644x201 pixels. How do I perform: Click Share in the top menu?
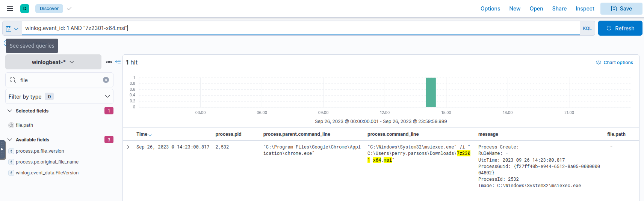pyautogui.click(x=559, y=9)
